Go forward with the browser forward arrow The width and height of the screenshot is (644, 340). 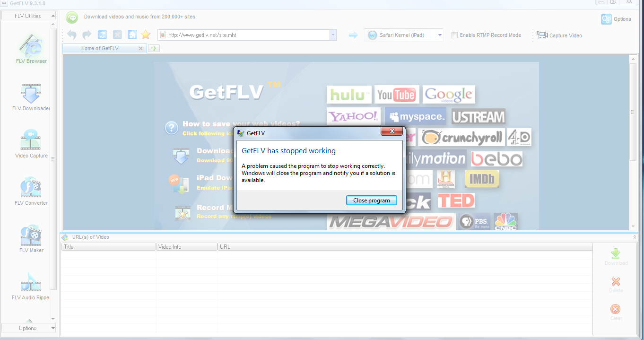(x=87, y=35)
